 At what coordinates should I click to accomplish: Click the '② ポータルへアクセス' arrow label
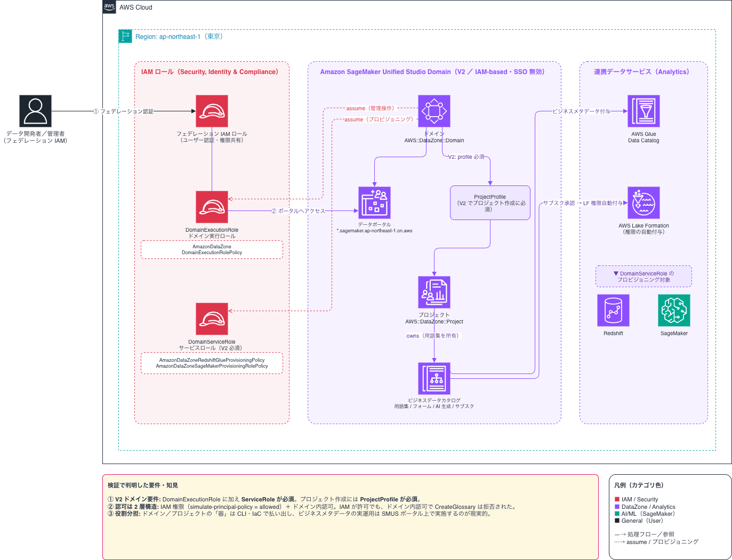[298, 211]
